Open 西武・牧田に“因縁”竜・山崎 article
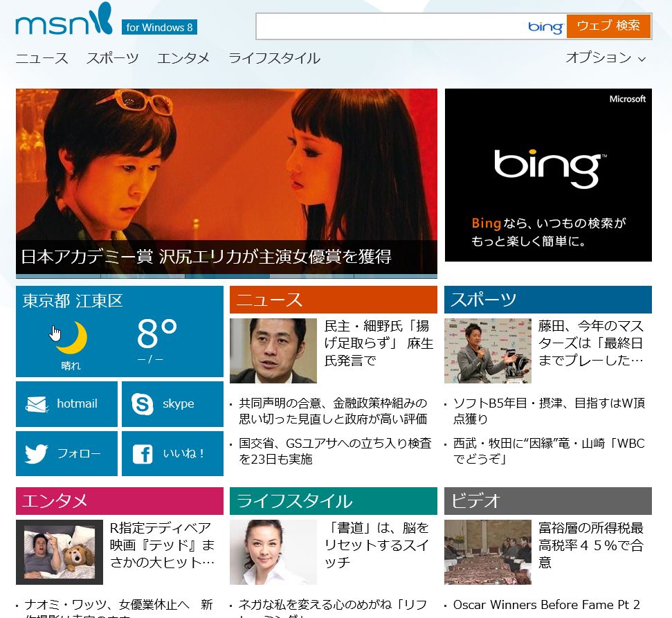 click(x=549, y=451)
